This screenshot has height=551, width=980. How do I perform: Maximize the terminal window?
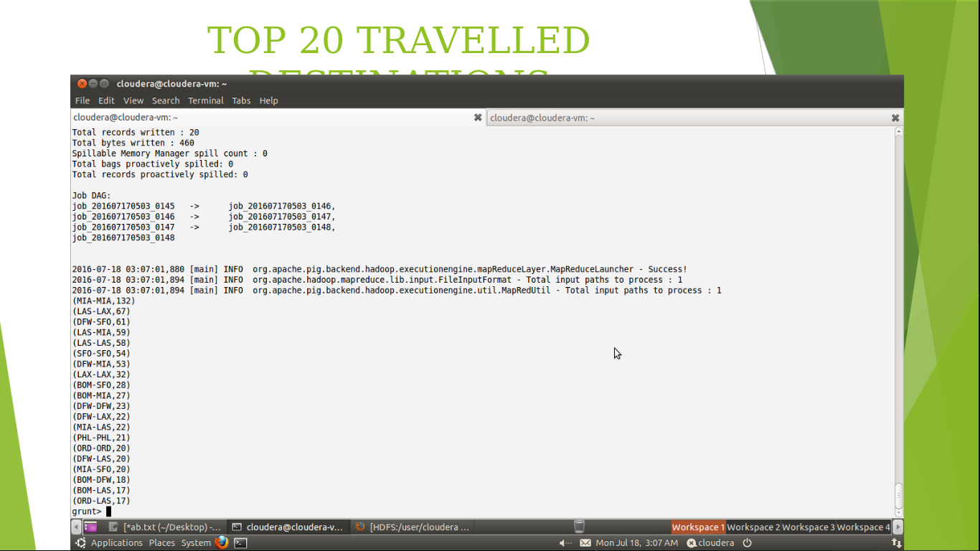click(x=104, y=84)
